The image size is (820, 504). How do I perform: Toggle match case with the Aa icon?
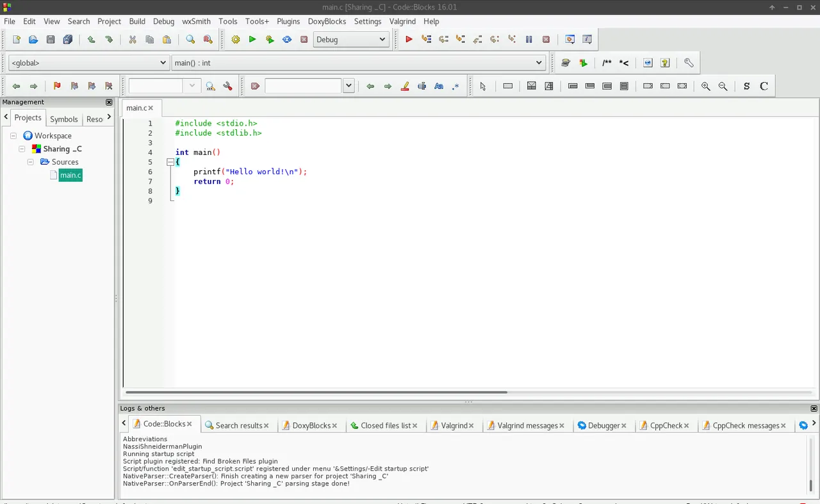coord(439,86)
